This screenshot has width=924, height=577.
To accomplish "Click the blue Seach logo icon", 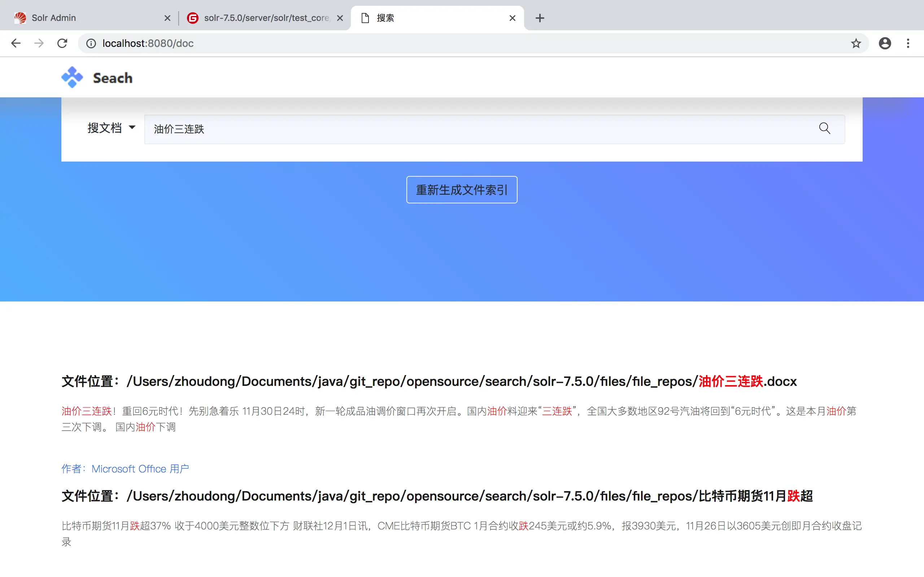I will tap(72, 78).
